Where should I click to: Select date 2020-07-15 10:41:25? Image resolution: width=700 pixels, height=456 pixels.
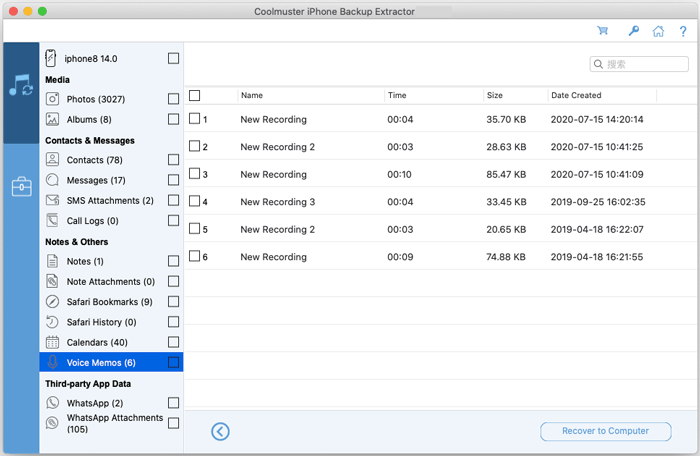(x=596, y=147)
